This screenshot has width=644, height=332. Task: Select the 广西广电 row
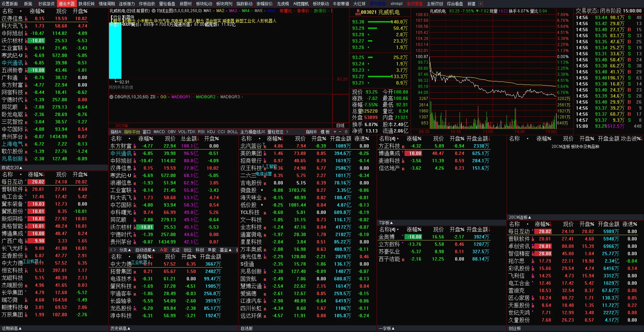coord(54,241)
